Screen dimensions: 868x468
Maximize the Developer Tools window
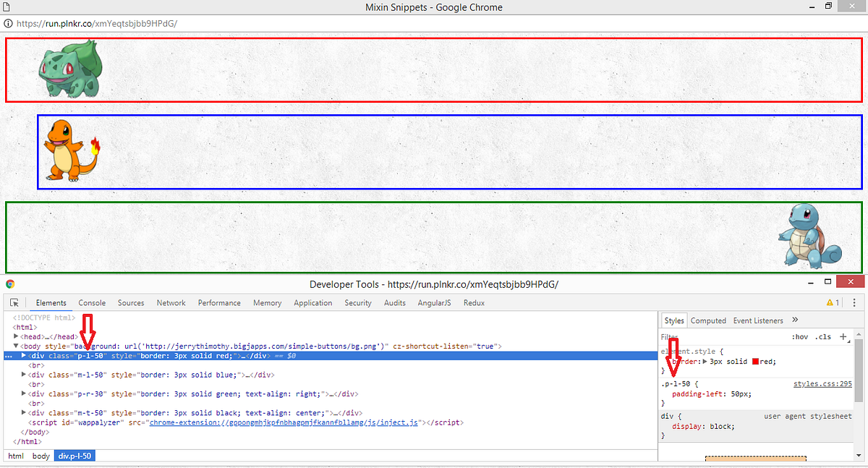click(x=827, y=282)
